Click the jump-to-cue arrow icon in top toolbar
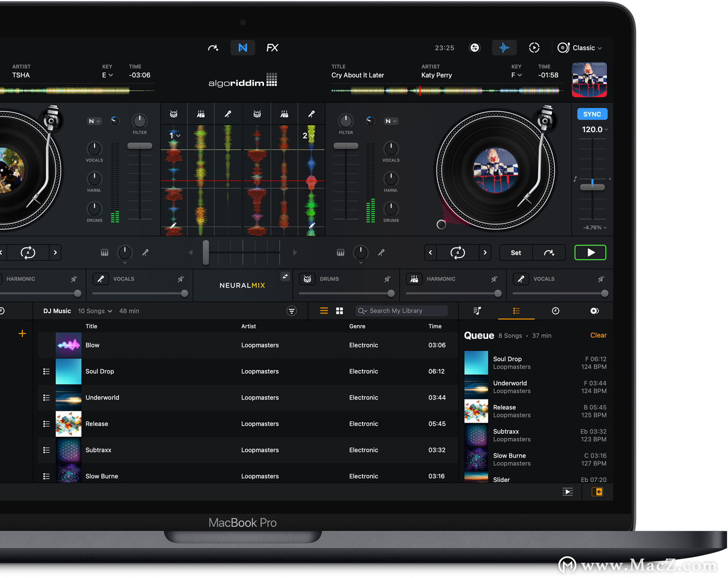The width and height of the screenshot is (728, 578). pyautogui.click(x=213, y=48)
